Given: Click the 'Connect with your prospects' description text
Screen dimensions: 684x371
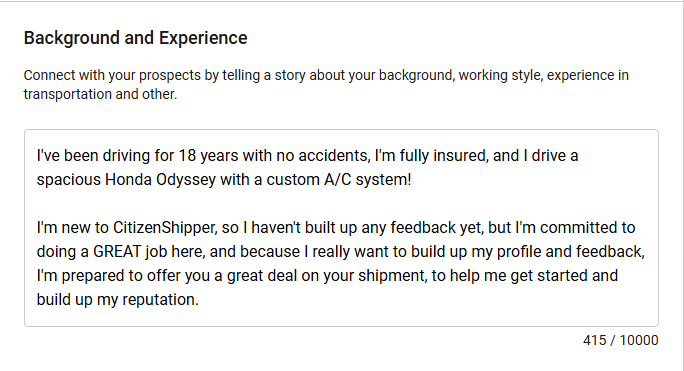Looking at the screenshot, I should coord(326,84).
